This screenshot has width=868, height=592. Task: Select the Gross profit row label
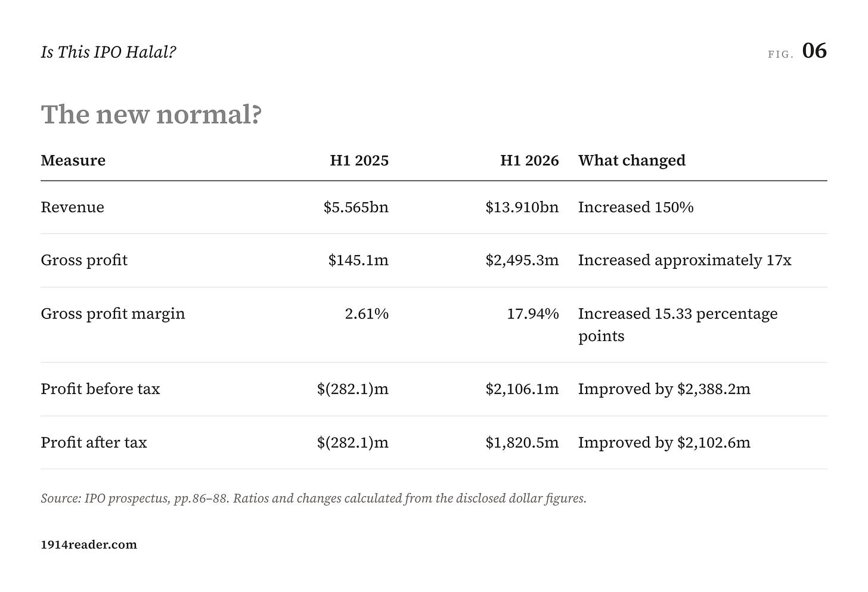[84, 260]
